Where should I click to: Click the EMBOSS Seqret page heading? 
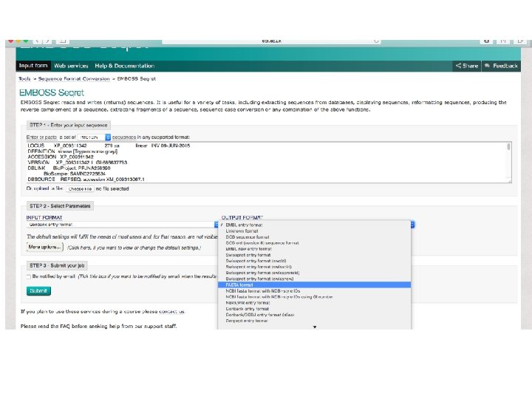[52, 92]
